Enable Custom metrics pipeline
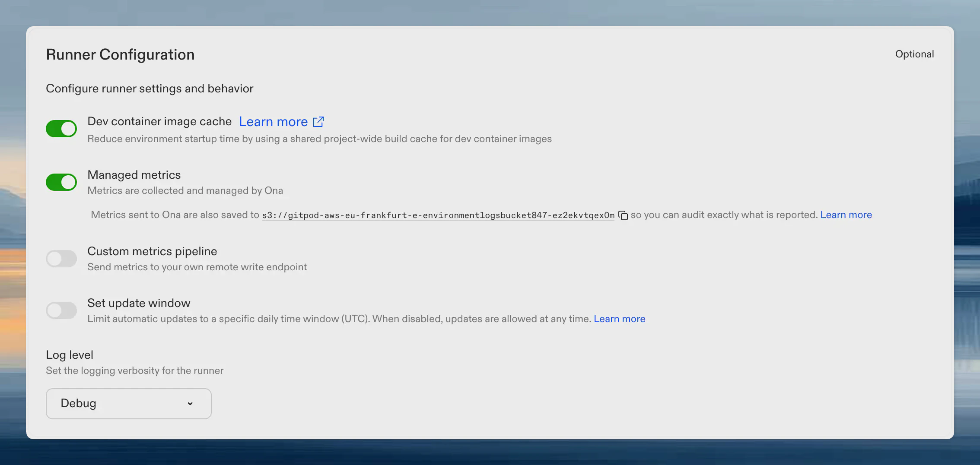980x465 pixels. (x=61, y=258)
